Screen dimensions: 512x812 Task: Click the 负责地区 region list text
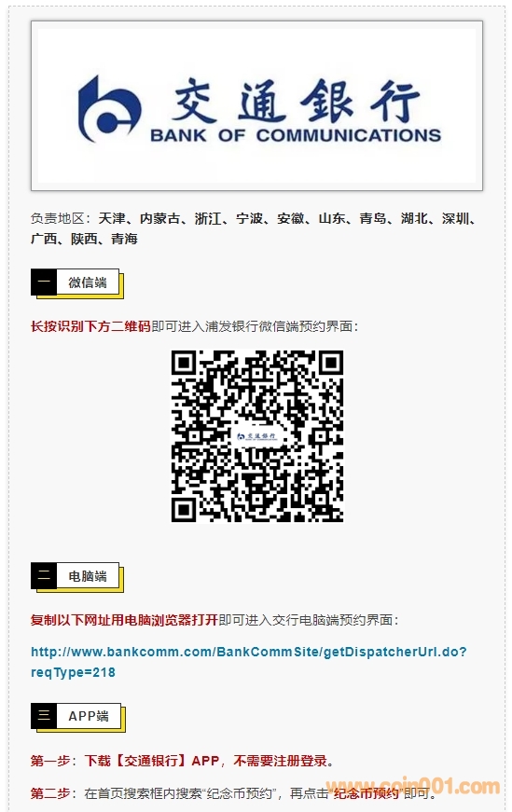[x=254, y=228]
